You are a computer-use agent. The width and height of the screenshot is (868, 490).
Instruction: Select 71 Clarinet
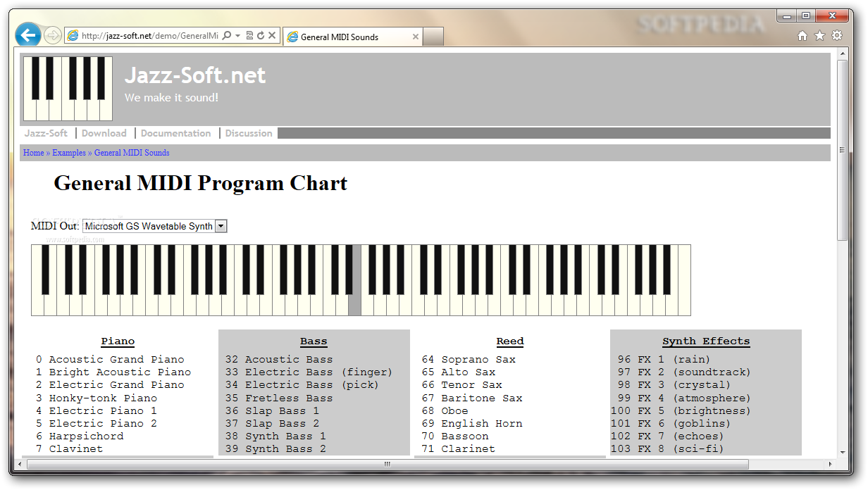coord(459,449)
